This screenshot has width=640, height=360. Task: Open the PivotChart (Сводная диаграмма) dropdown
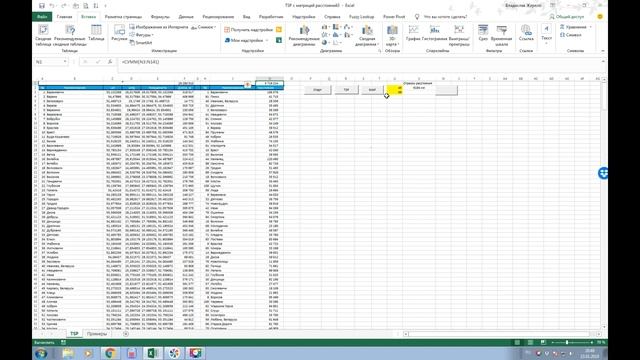point(367,35)
